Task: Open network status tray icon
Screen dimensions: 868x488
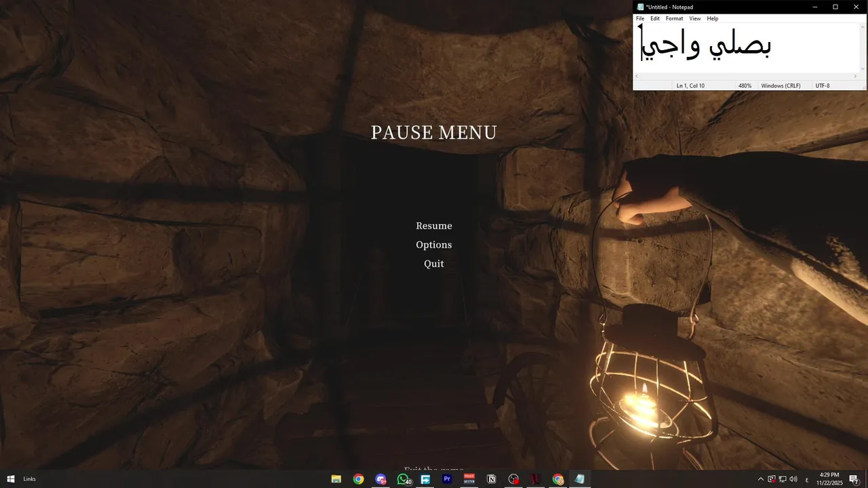Action: point(782,479)
